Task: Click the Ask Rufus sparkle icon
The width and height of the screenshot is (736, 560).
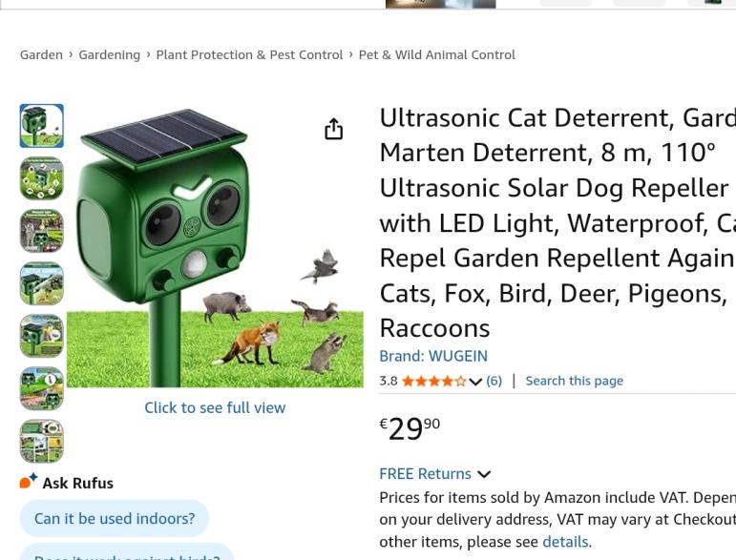Action: (x=29, y=482)
